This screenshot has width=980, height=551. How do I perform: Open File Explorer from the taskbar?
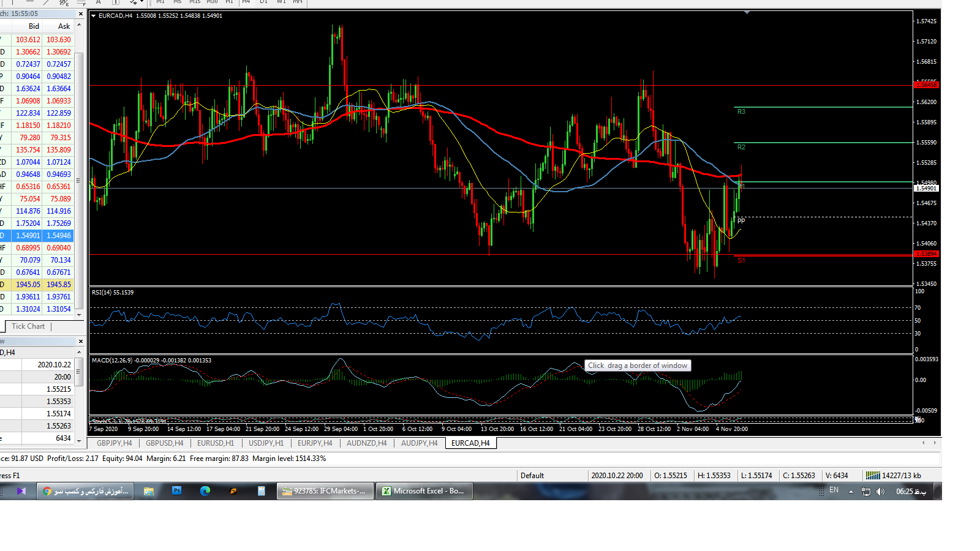(x=149, y=491)
